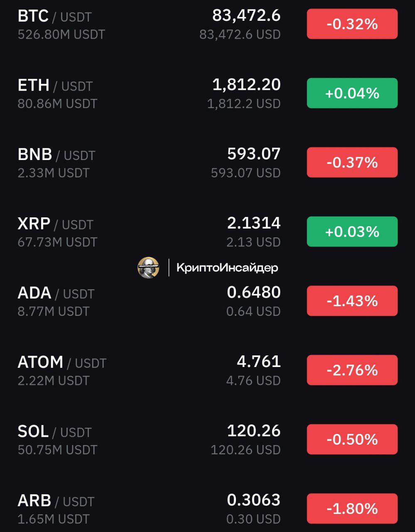
Task: Select the ARB / USDT pair
Action: [207, 508]
